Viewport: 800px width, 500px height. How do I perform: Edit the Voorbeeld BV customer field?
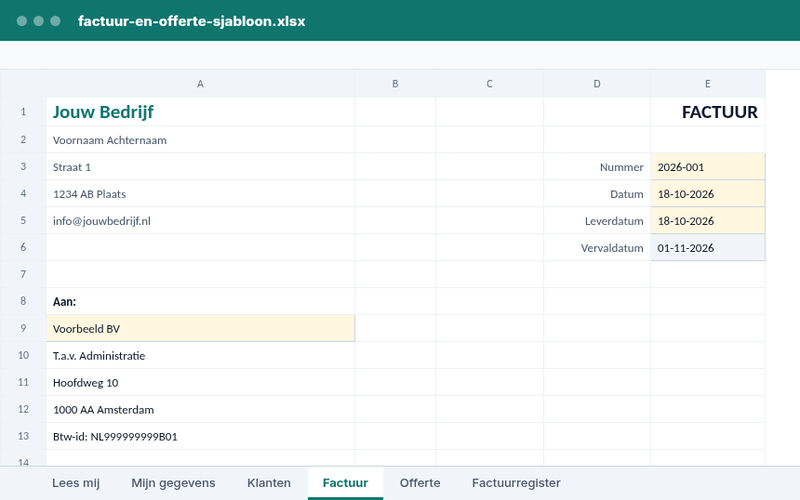coord(201,329)
